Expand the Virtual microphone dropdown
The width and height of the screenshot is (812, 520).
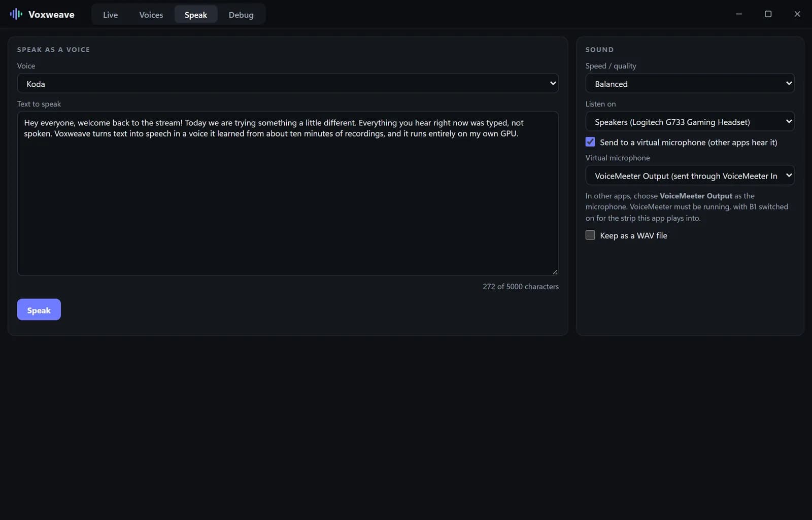690,176
